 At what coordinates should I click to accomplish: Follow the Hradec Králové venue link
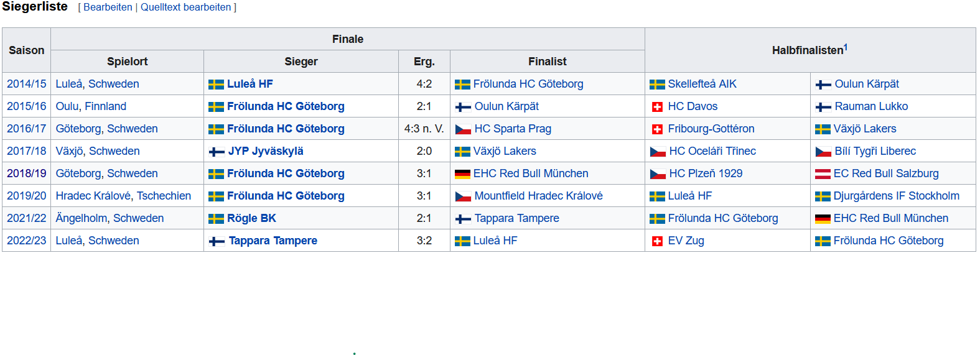click(93, 196)
